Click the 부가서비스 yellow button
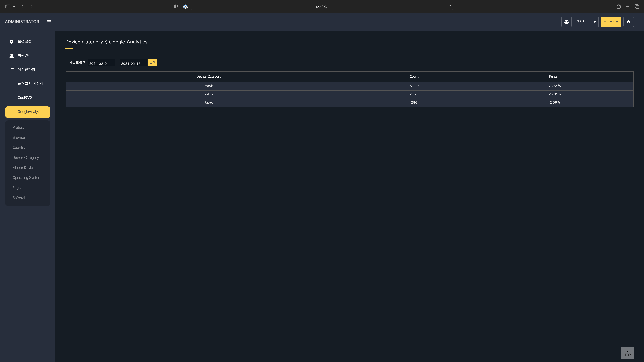The image size is (644, 362). (x=611, y=22)
